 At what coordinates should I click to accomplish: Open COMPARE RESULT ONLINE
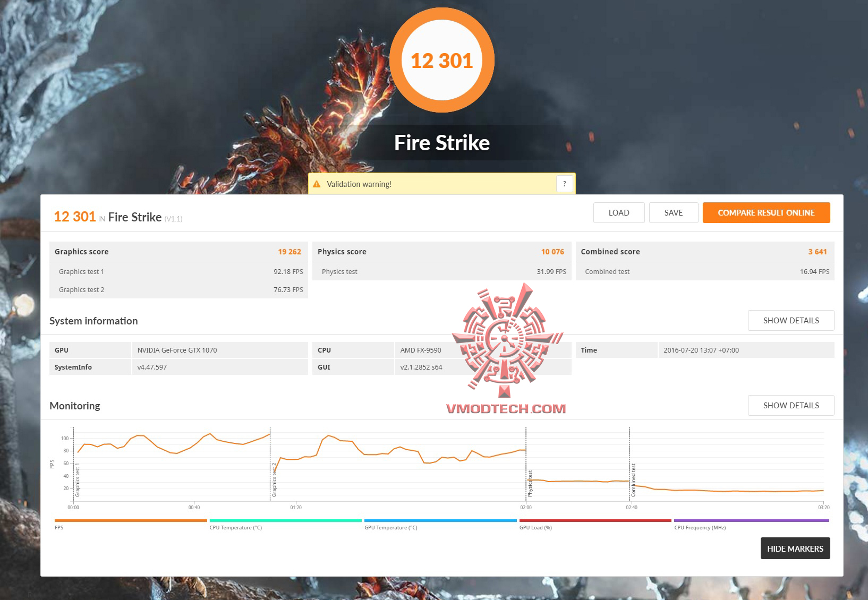coord(766,213)
